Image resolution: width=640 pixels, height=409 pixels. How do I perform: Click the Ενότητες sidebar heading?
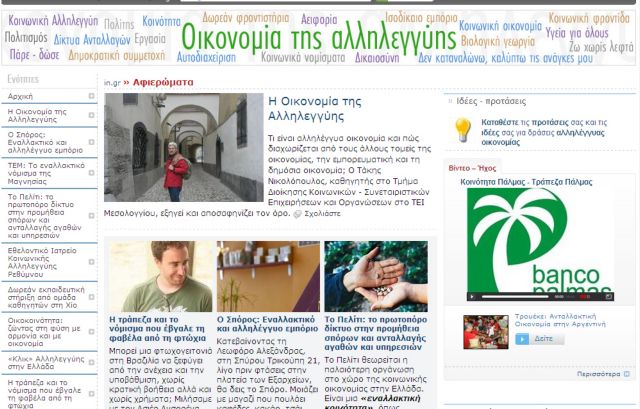[x=23, y=79]
